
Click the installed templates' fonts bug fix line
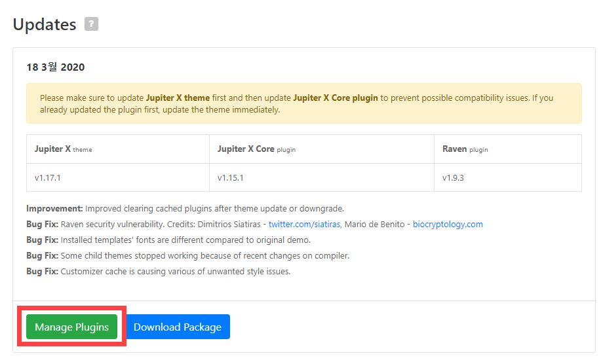pyautogui.click(x=168, y=240)
